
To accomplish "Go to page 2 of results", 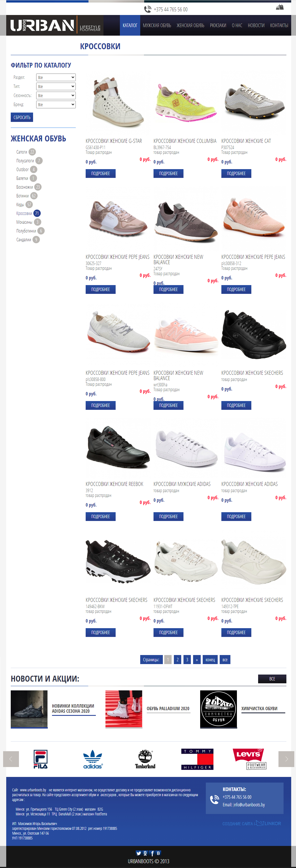I will coord(178,660).
